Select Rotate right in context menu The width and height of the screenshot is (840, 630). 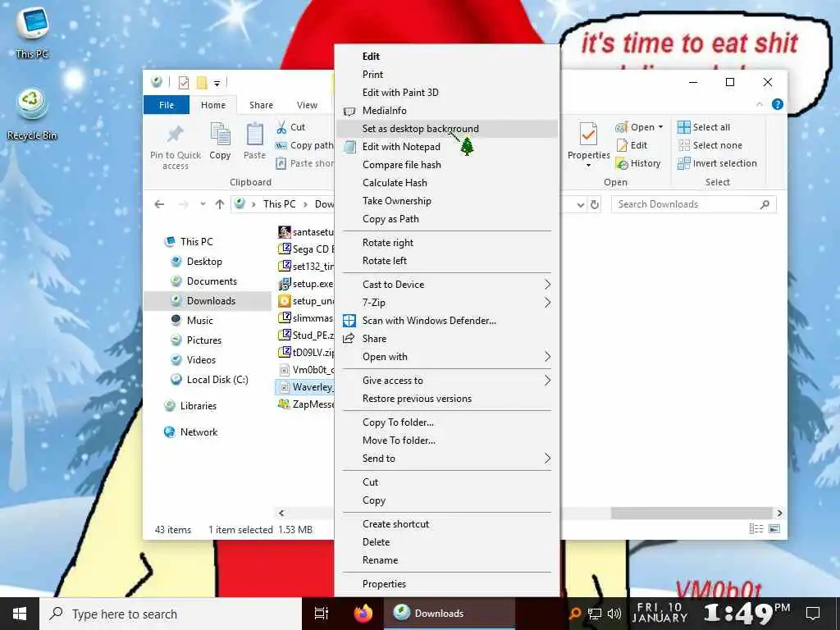click(447, 243)
